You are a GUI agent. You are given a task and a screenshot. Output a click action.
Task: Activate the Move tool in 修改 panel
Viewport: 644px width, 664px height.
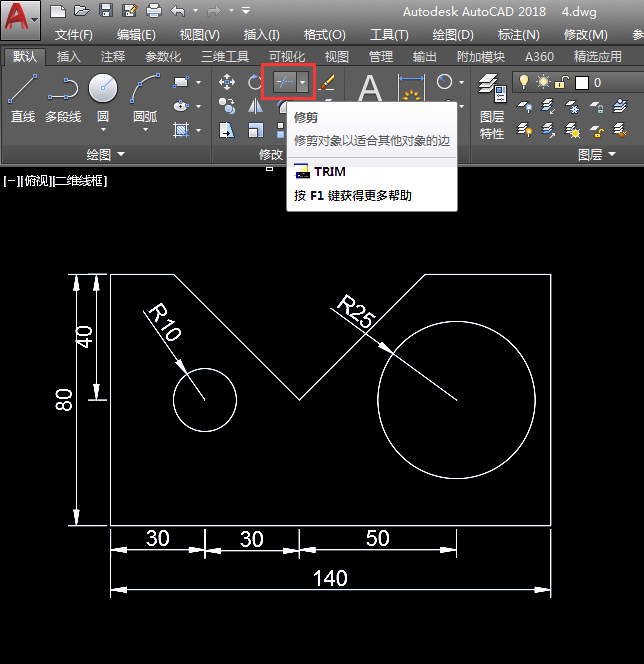[227, 82]
